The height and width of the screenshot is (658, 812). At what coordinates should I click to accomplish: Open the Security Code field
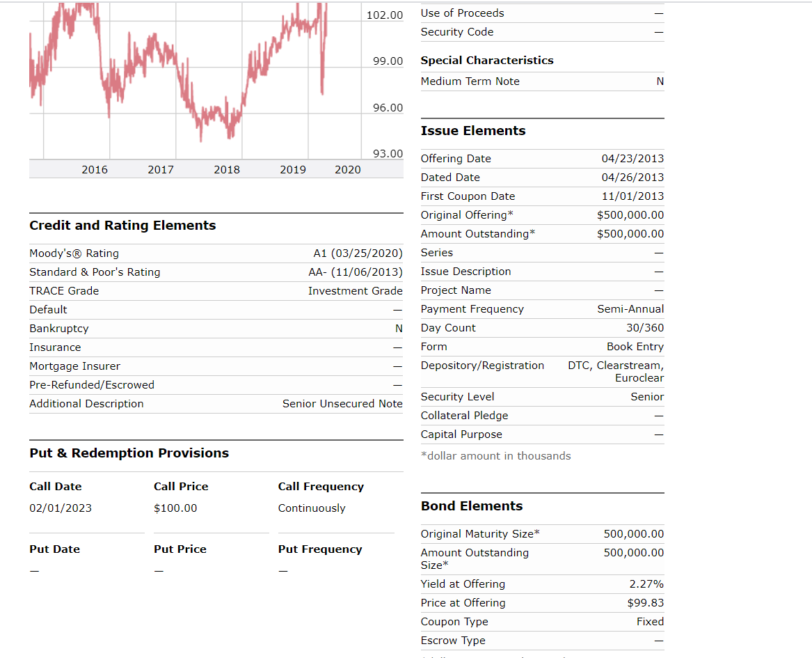[x=457, y=32]
